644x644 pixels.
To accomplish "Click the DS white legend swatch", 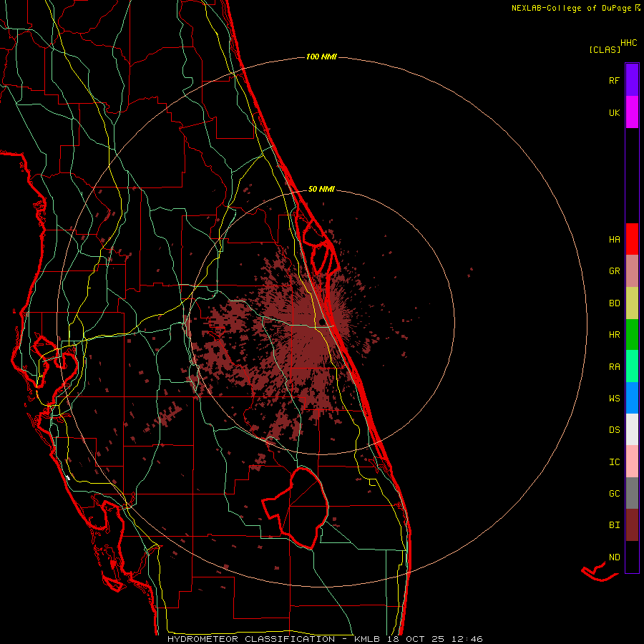I will (x=632, y=429).
